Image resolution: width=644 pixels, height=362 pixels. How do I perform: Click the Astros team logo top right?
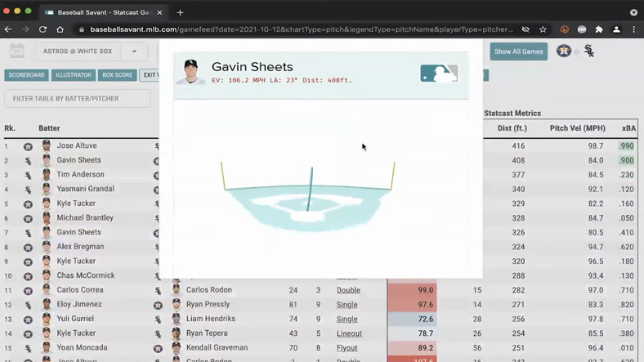click(x=564, y=51)
